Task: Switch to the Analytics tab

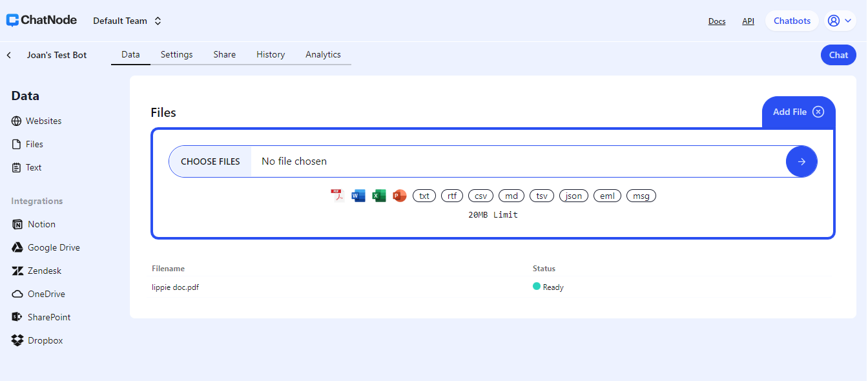Action: [323, 54]
